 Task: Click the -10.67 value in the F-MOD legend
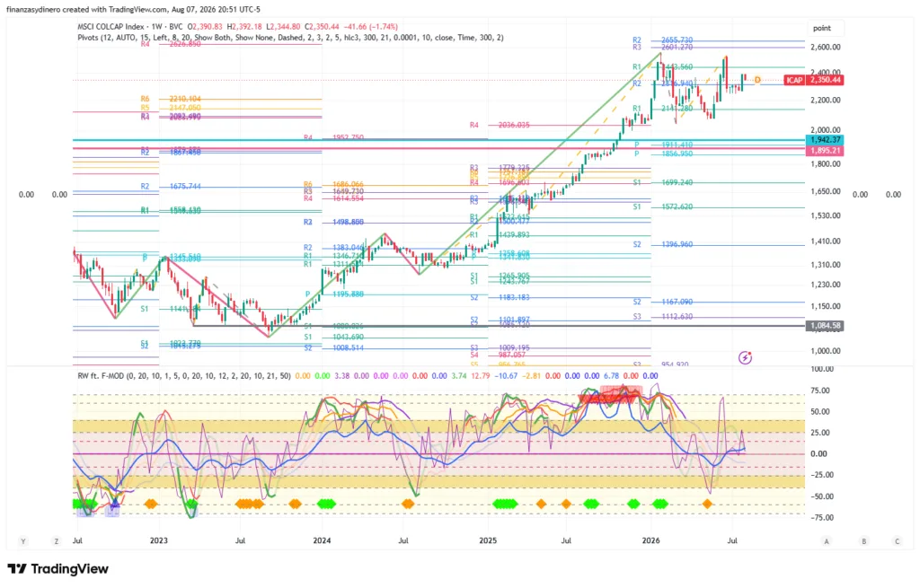click(x=508, y=376)
